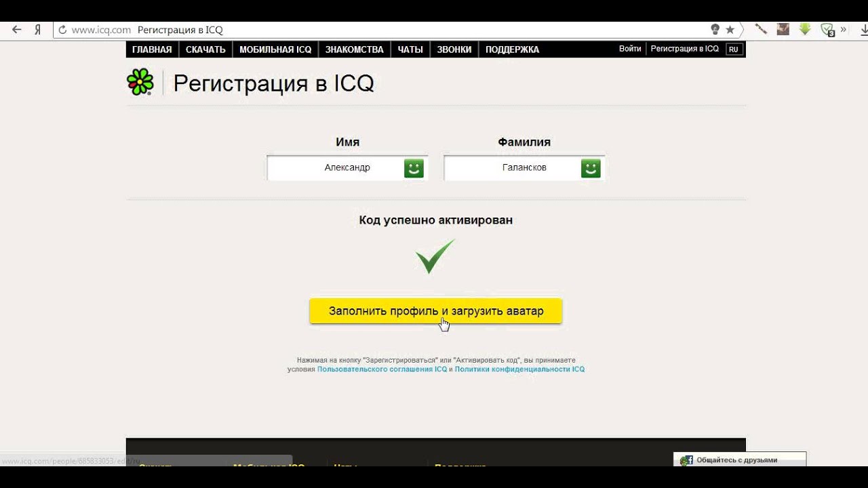Go to МОБИЛЬНАЯ ICQ section
This screenshot has height=488, width=868.
(x=275, y=49)
